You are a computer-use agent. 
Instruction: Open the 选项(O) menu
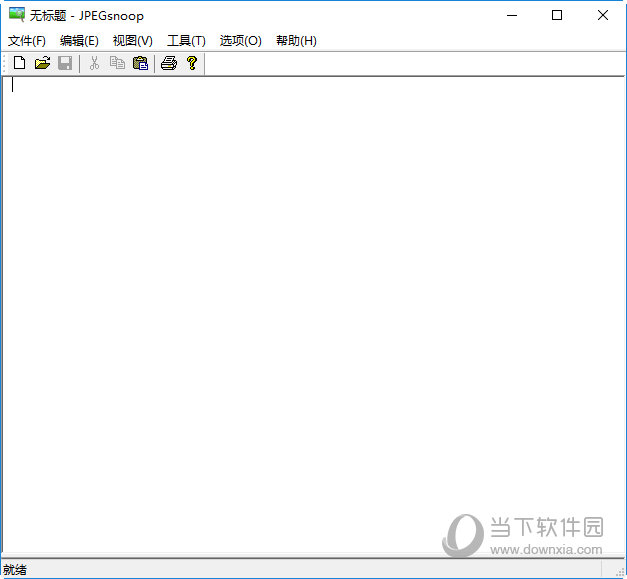point(240,41)
